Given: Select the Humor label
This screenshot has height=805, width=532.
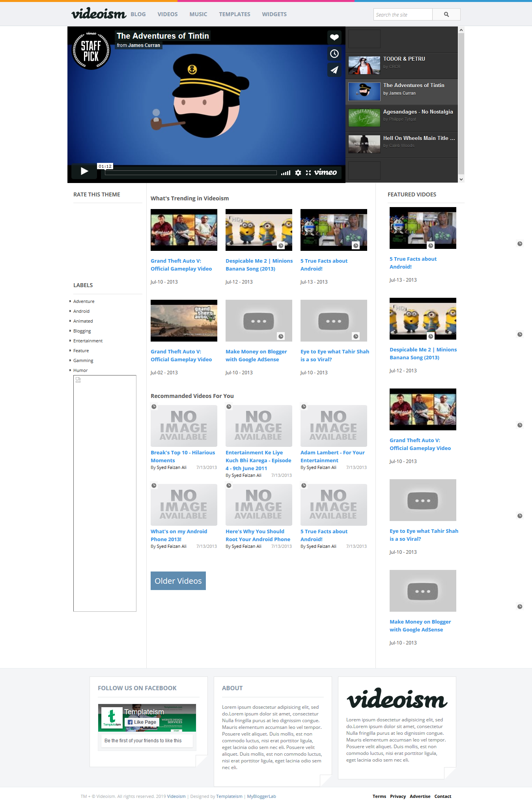Looking at the screenshot, I should [x=80, y=370].
